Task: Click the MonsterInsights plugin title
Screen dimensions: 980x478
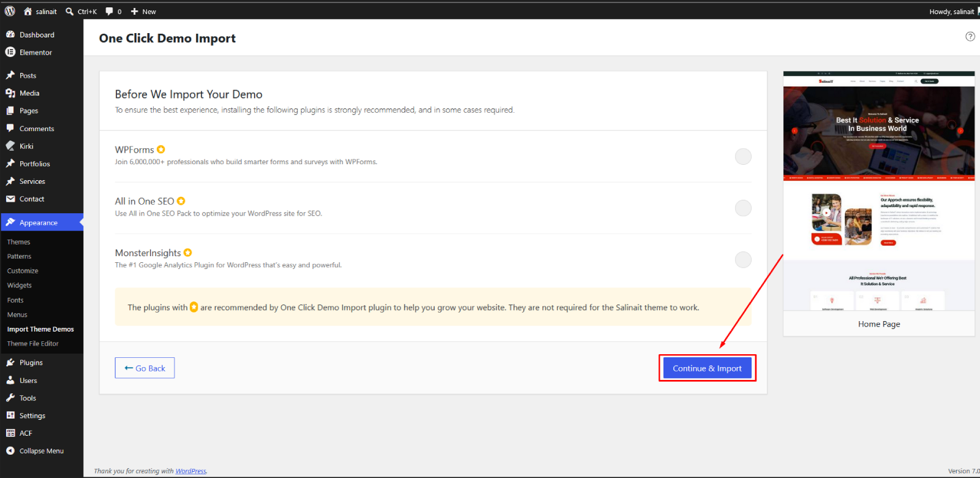Action: point(148,252)
